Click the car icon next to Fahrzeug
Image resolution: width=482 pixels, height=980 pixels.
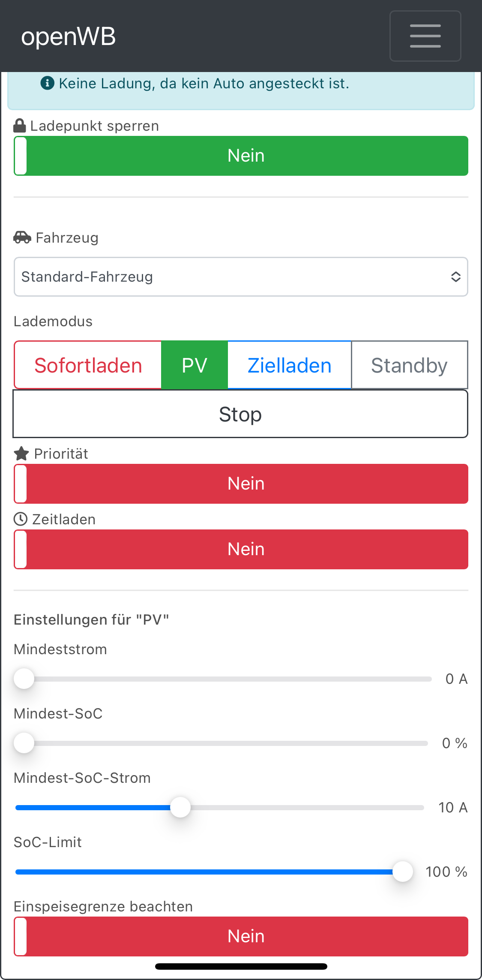point(22,237)
